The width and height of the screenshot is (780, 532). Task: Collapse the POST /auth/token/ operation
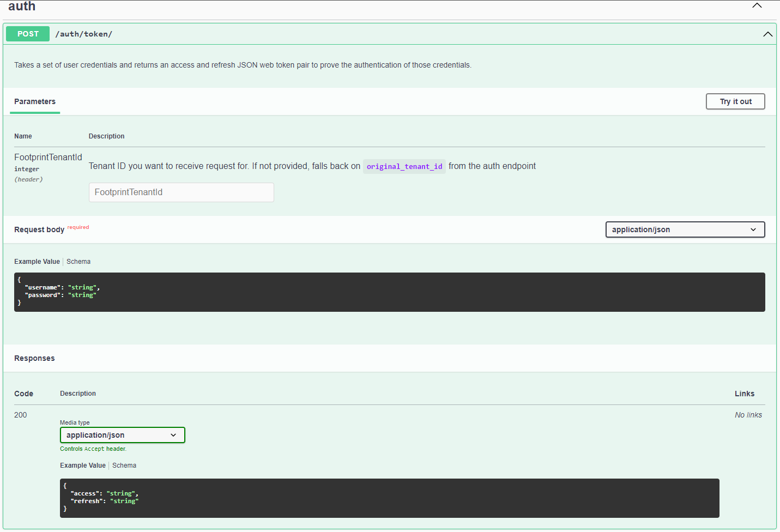tap(767, 34)
